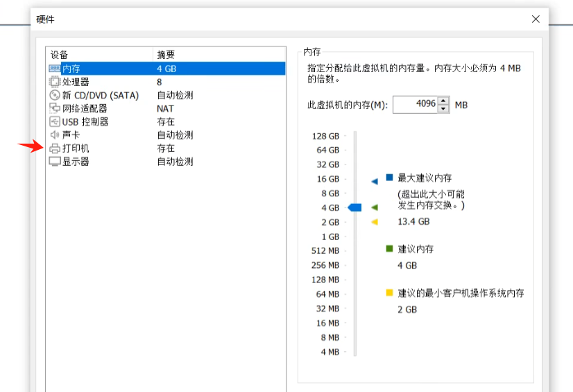Click the 16 MB scale label
The image size is (573, 392).
tap(328, 323)
